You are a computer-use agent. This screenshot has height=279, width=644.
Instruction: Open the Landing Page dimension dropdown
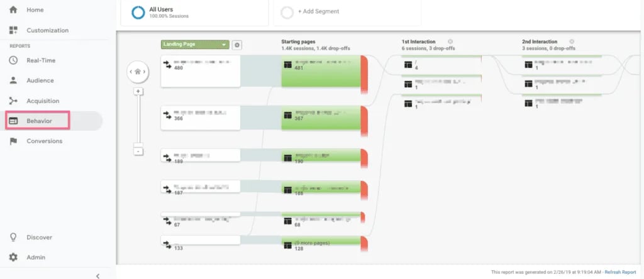194,45
